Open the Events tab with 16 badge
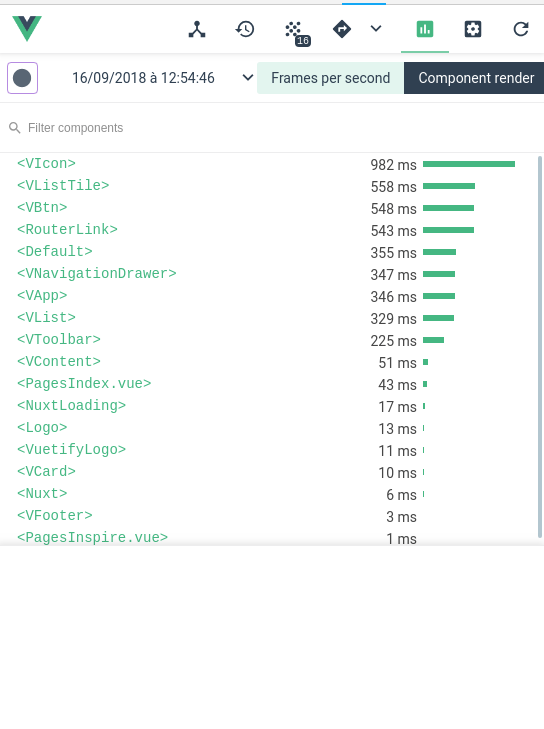The image size is (544, 729). (x=297, y=33)
